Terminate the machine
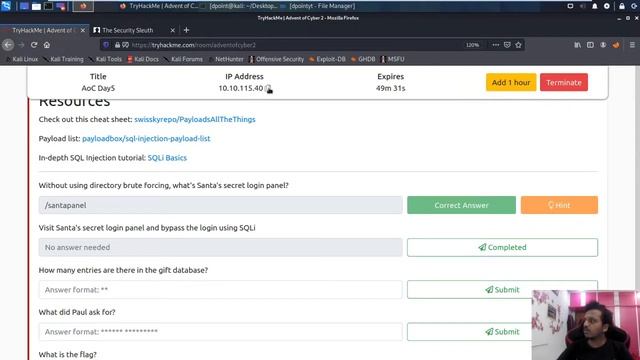Viewport: 640px width, 360px height. coord(564,82)
